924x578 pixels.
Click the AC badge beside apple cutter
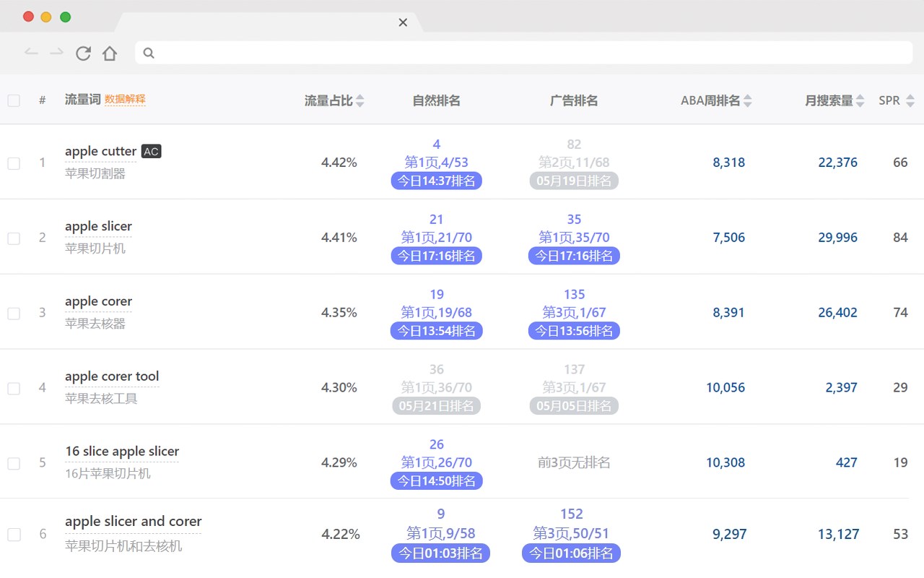[151, 151]
